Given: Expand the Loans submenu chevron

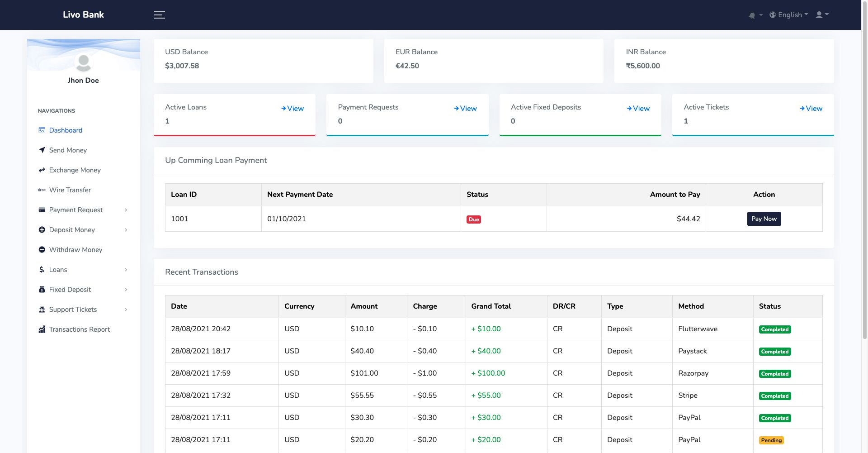Looking at the screenshot, I should pos(126,270).
